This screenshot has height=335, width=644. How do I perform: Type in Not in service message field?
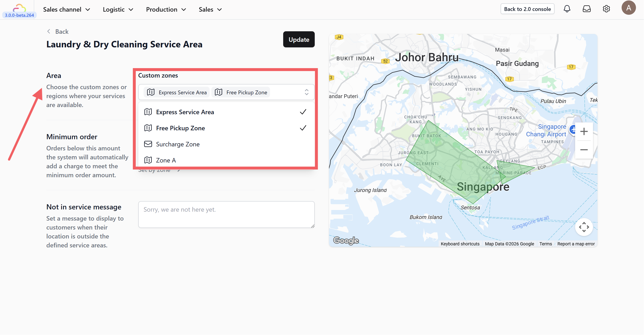coord(226,214)
